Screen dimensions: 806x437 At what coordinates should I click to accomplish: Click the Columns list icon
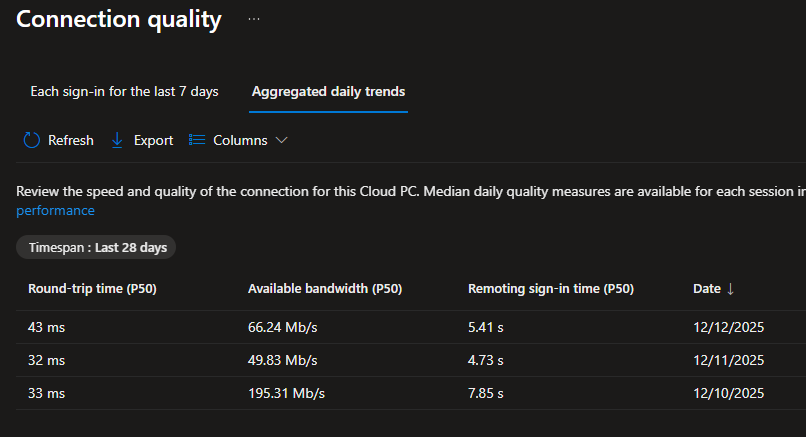[x=197, y=141]
